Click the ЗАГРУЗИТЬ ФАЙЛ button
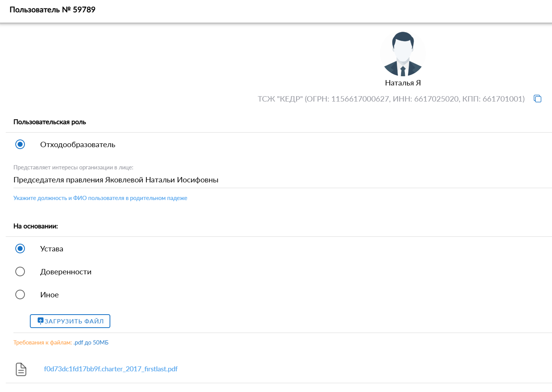The height and width of the screenshot is (392, 552). click(x=70, y=321)
